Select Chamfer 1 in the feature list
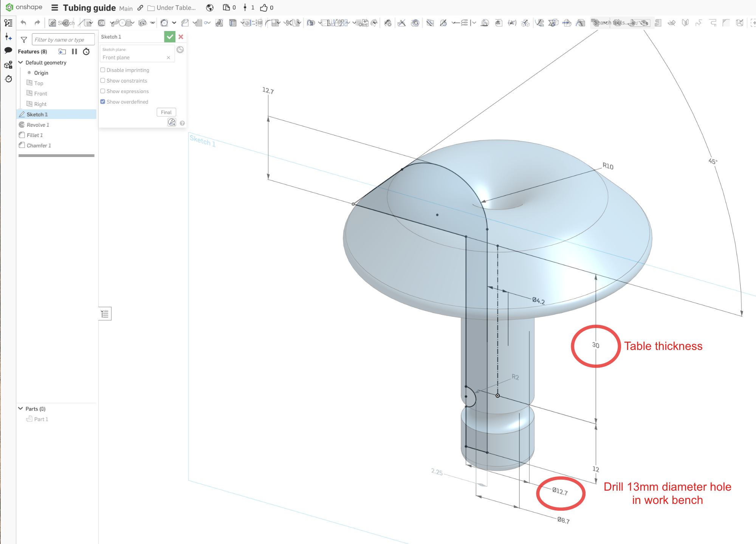This screenshot has height=544, width=756. pos(57,145)
